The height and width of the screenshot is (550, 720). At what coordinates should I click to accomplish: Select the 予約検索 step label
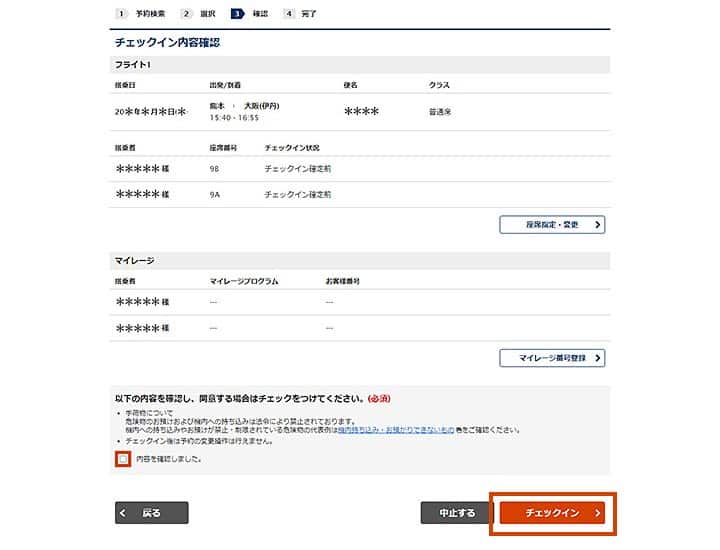(x=150, y=14)
